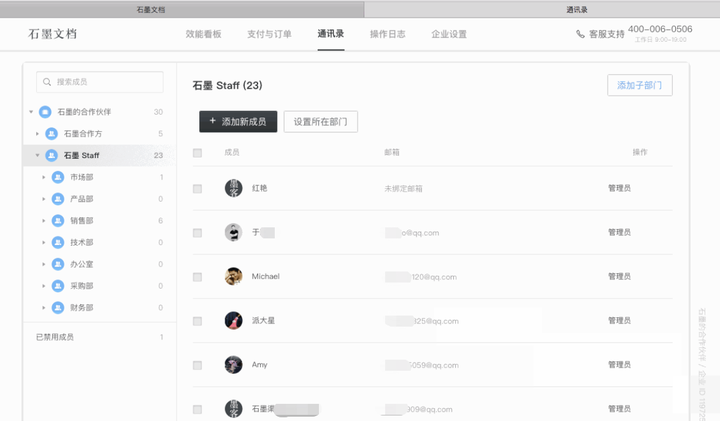Viewport: 720px width, 421px height.
Task: Click the 市场部 department icon
Action: [58, 177]
